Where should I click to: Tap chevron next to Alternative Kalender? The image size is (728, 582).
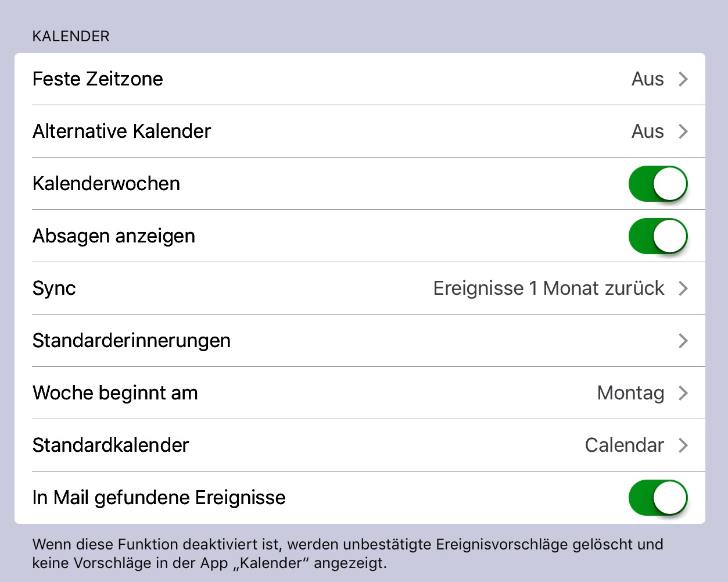(x=683, y=131)
